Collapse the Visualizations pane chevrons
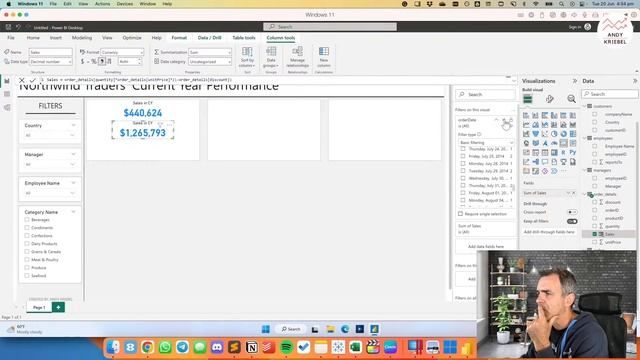This screenshot has height=360, width=640. coord(575,81)
